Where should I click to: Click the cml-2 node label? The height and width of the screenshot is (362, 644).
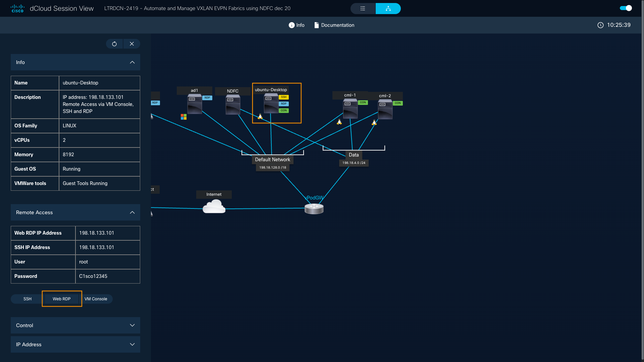coord(385,96)
